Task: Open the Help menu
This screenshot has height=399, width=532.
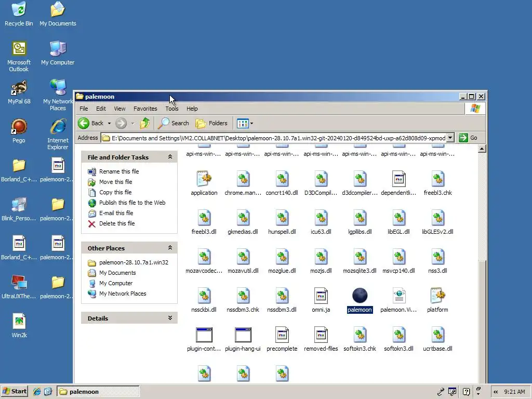Action: [192, 109]
